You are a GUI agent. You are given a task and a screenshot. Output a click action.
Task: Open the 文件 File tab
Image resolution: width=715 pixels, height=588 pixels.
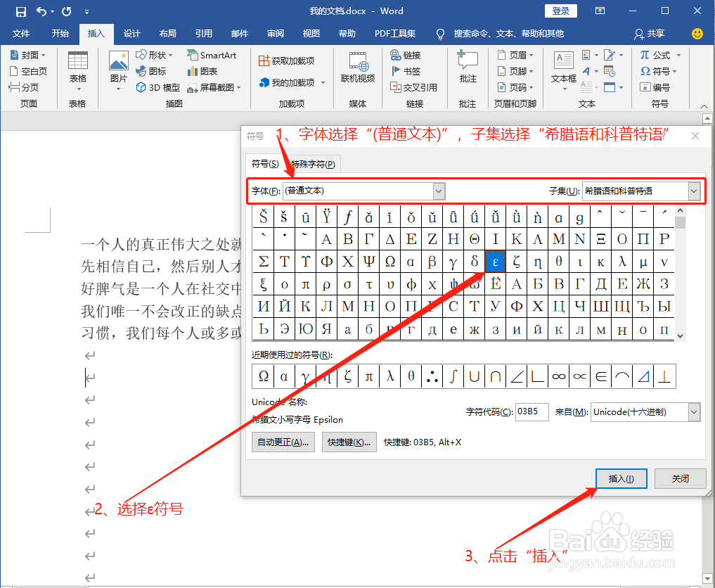pos(21,33)
